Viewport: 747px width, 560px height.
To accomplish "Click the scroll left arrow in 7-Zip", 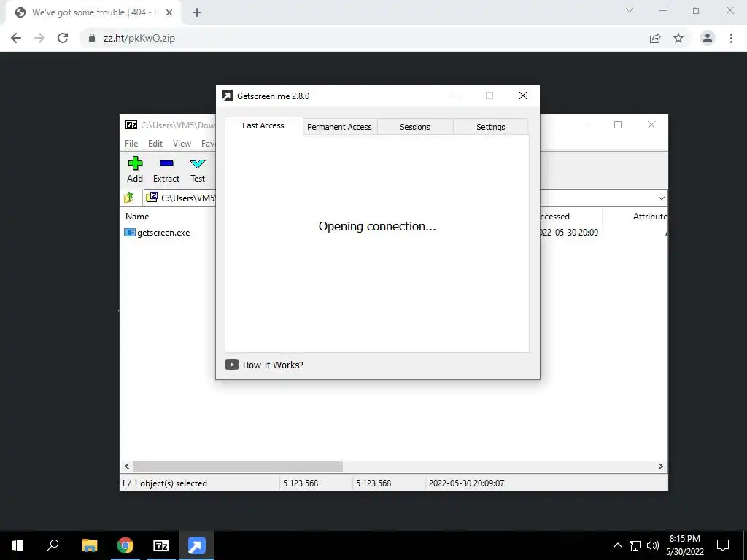I will click(127, 466).
